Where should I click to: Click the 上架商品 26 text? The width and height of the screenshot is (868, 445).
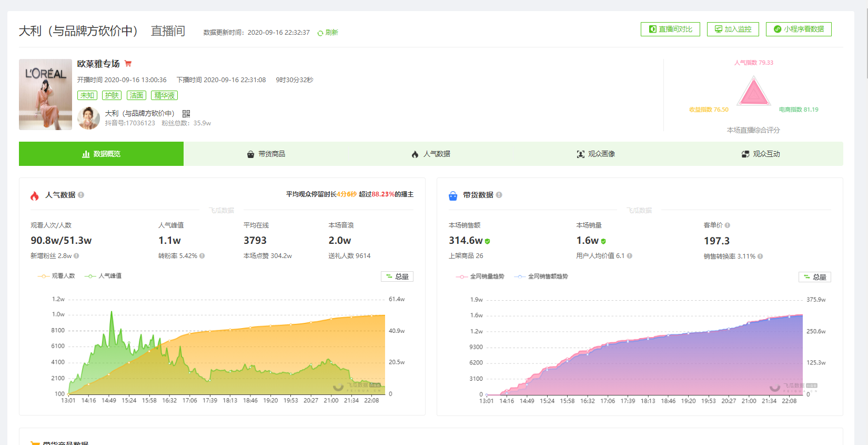click(x=466, y=256)
